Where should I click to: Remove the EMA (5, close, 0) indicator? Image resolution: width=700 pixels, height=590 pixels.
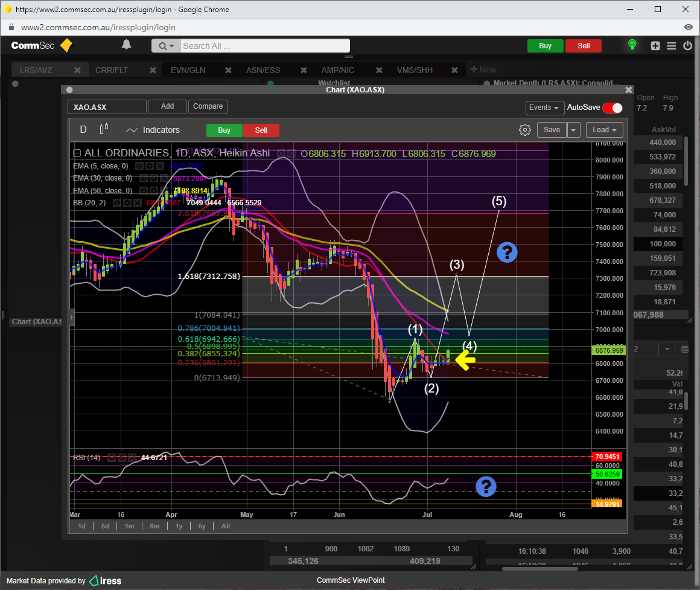click(x=159, y=166)
